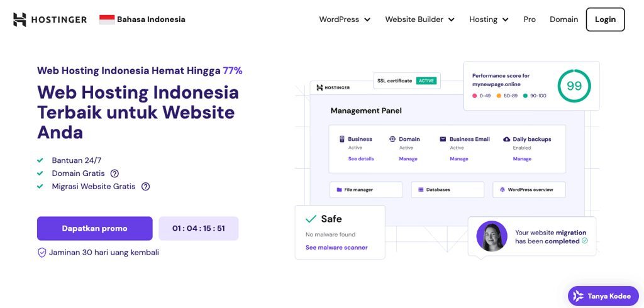Click the Login button

pos(606,19)
